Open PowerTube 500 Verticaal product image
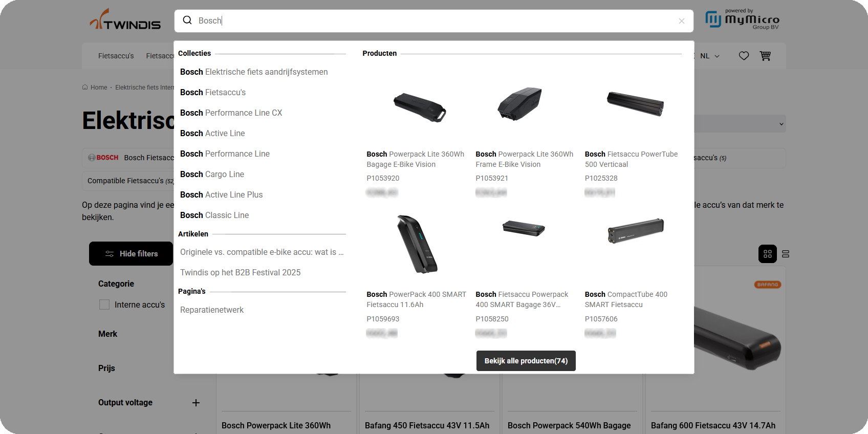868x434 pixels. [635, 104]
